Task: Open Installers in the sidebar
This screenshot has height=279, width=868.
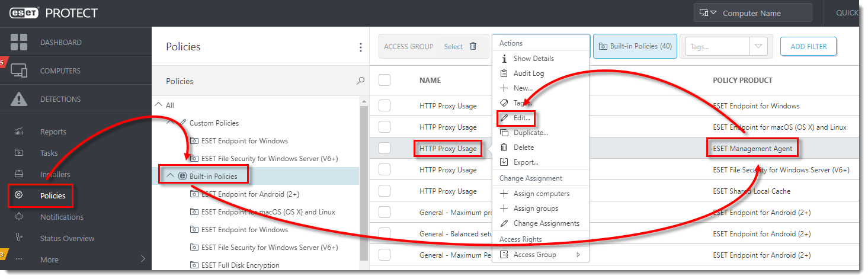Action: (x=55, y=174)
